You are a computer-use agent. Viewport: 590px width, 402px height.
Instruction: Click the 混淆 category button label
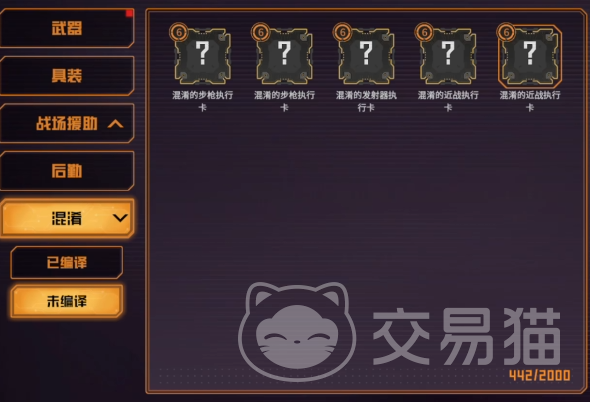point(67,218)
